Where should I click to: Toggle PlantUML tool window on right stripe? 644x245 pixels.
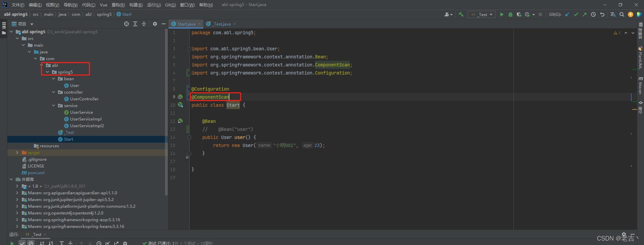[x=640, y=58]
